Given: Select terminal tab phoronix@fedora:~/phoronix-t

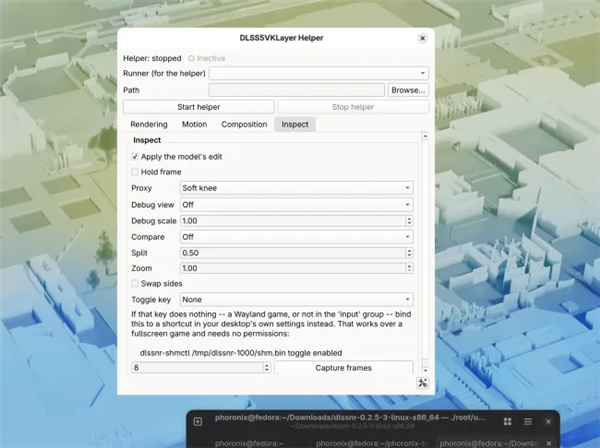Looking at the screenshot, I should pos(370,443).
